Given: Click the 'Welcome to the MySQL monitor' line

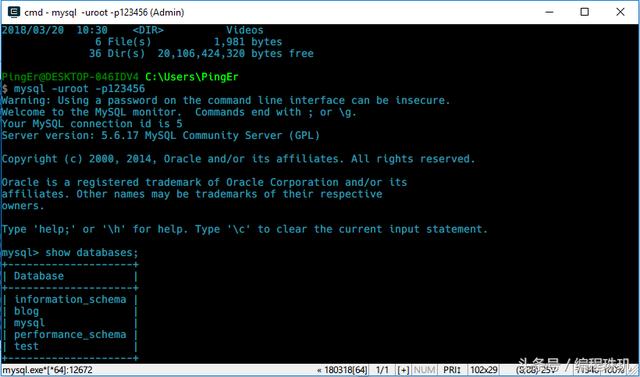Looking at the screenshot, I should [179, 112].
